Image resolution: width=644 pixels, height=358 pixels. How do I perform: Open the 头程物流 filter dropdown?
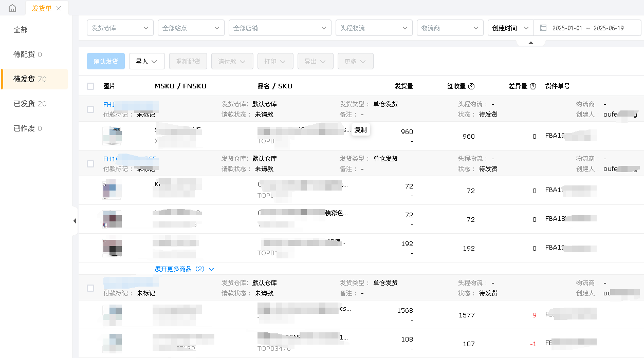[374, 28]
